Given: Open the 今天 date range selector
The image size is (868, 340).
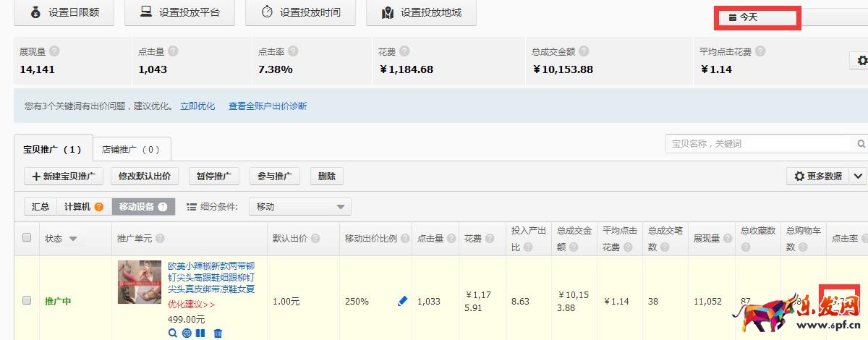Looking at the screenshot, I should (x=757, y=17).
